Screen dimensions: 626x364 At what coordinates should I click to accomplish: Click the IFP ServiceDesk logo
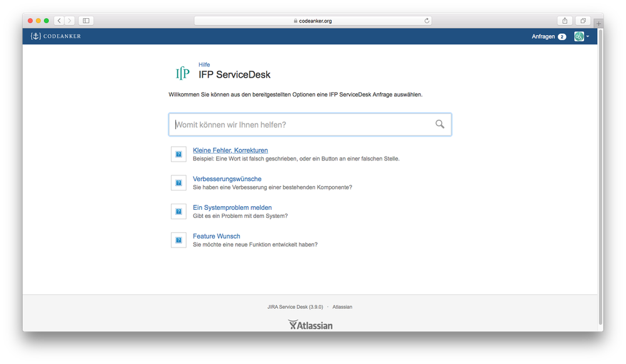pyautogui.click(x=182, y=73)
